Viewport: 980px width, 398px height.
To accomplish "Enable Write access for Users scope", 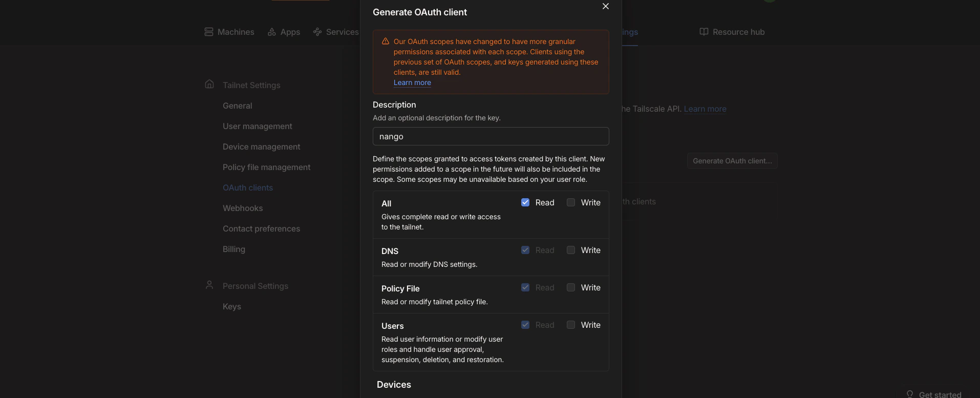I will 571,325.
